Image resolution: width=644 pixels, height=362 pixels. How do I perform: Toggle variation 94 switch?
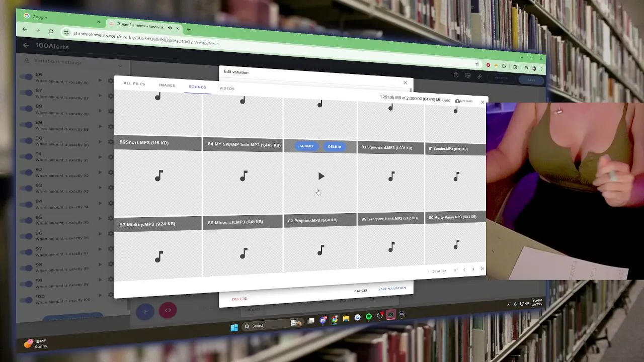coord(26,204)
